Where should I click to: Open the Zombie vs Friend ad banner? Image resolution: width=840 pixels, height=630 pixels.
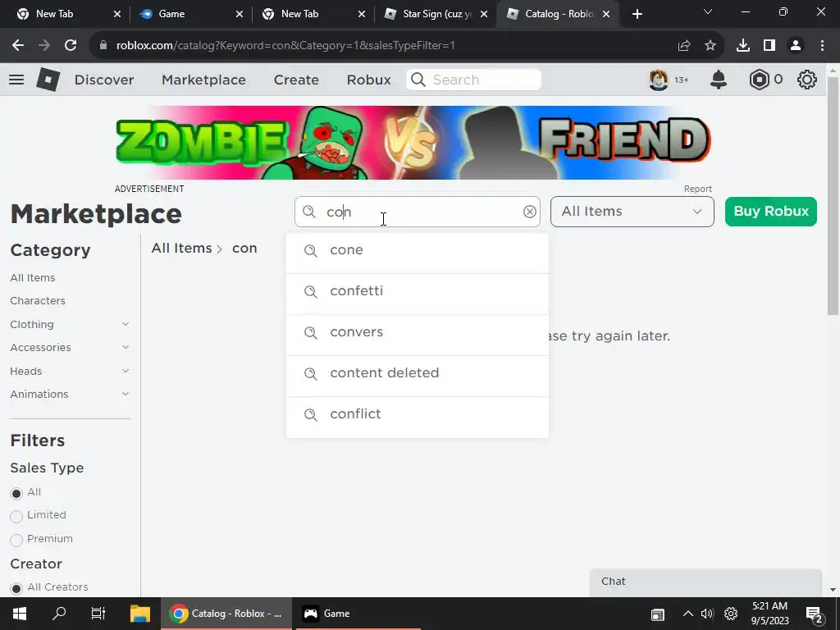point(413,143)
